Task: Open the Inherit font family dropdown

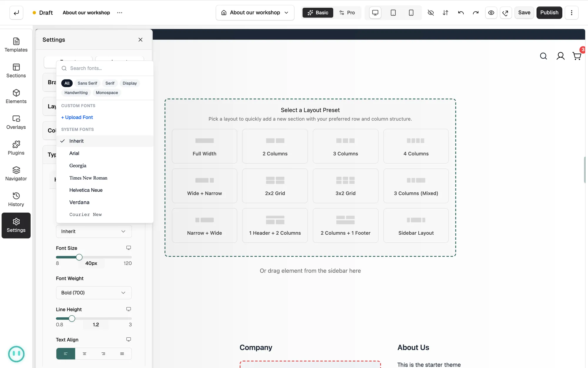Action: click(94, 231)
